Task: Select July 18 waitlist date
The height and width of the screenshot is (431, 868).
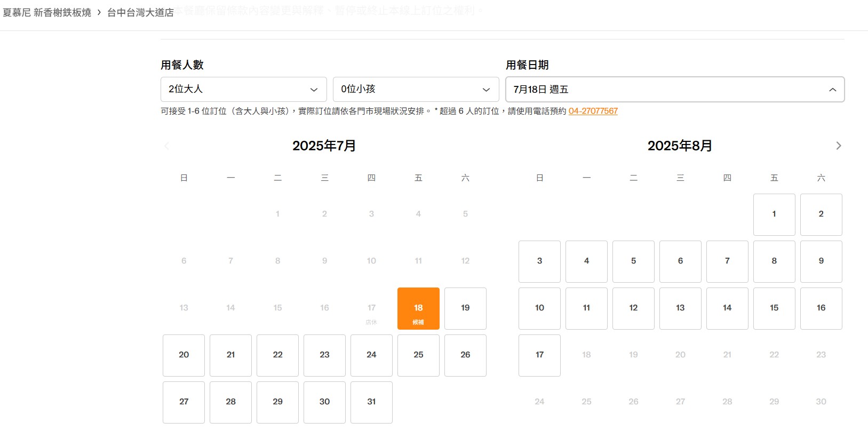Action: tap(418, 308)
